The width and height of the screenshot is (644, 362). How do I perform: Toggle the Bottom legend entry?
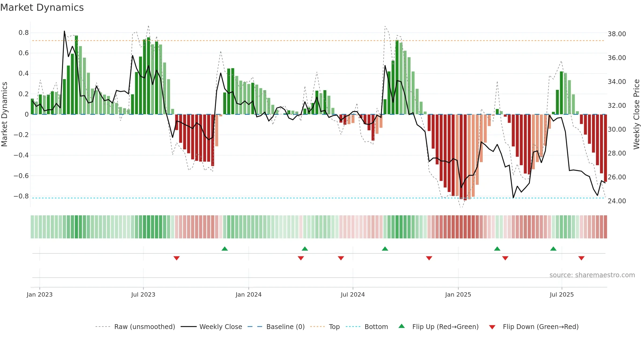click(x=367, y=327)
